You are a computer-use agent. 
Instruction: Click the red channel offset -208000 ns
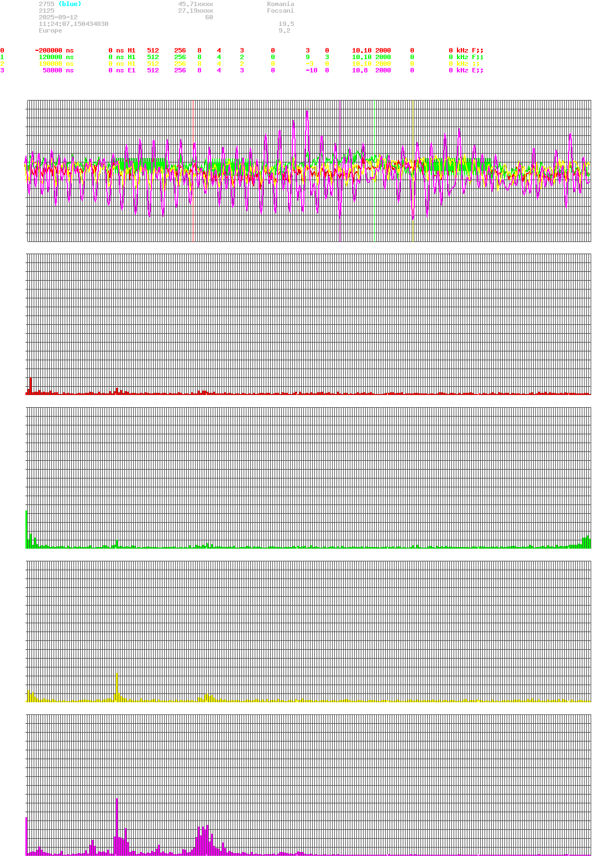point(54,50)
